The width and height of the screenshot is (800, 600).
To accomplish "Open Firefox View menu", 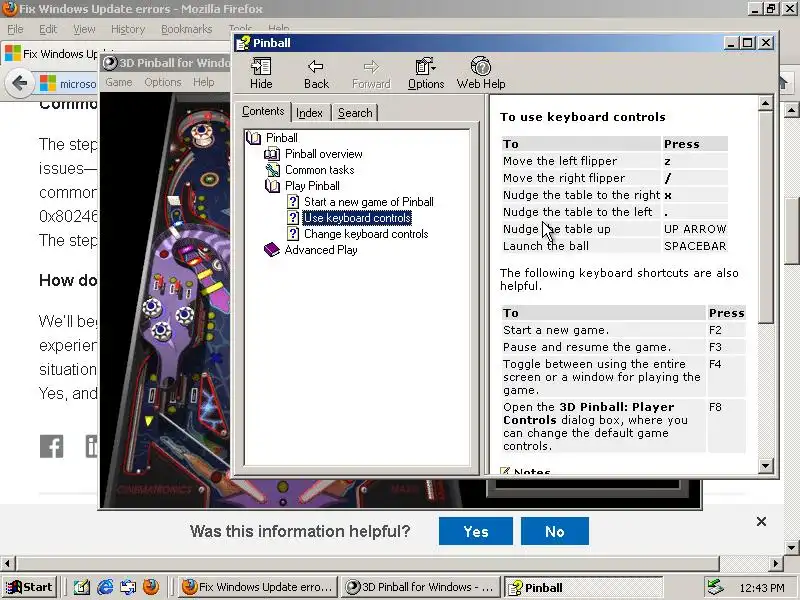I will [84, 30].
